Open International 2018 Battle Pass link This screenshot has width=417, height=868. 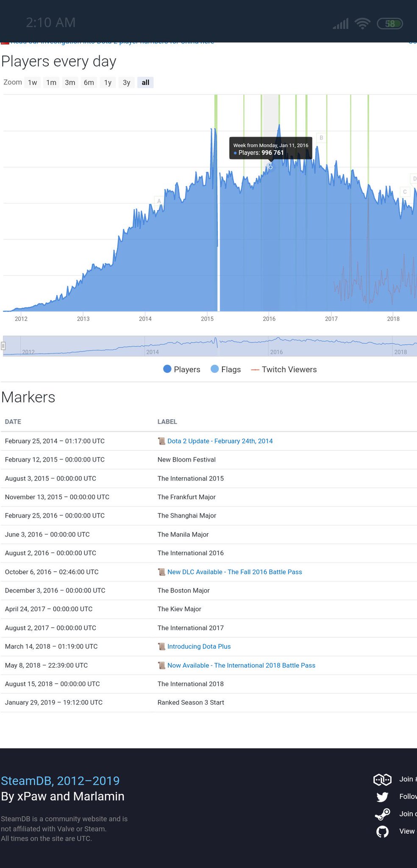click(x=242, y=665)
